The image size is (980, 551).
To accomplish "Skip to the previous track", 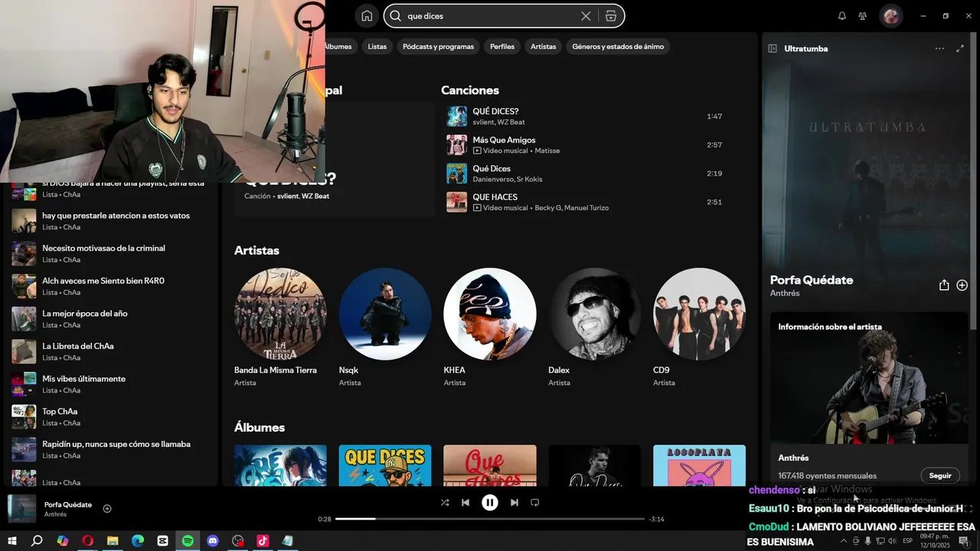I will pos(465,503).
